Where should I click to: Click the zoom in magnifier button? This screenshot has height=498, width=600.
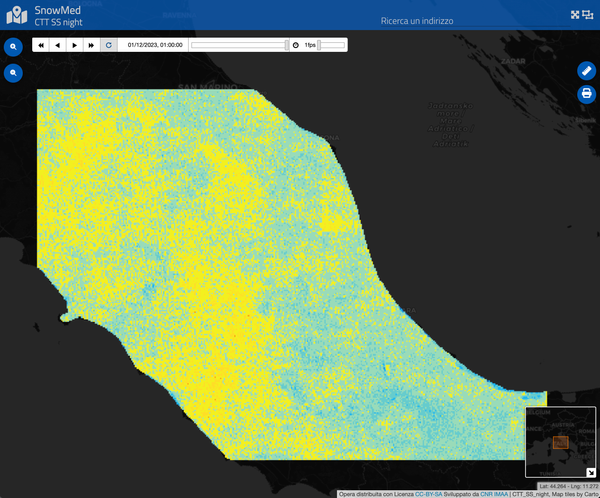(14, 47)
